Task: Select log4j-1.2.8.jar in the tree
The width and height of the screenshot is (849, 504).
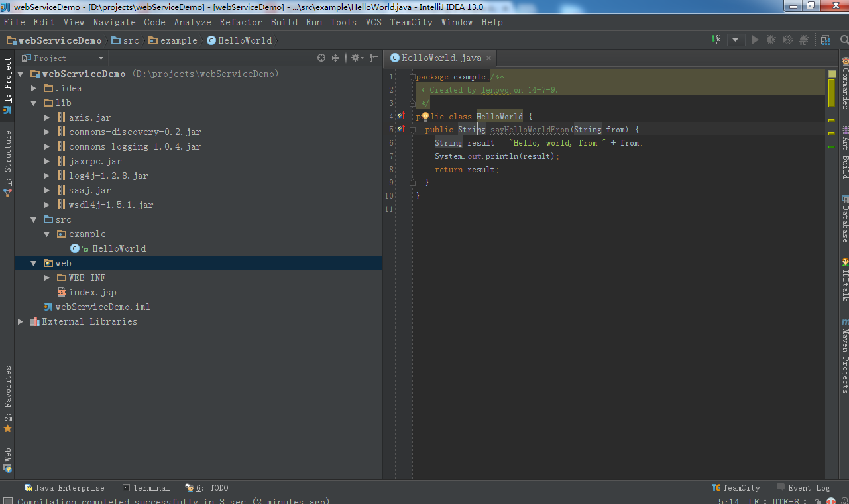Action: [103, 176]
